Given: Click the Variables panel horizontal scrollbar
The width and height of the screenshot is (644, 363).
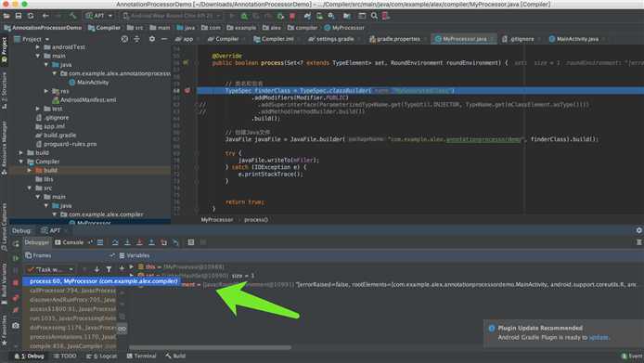Looking at the screenshot, I should (210, 347).
